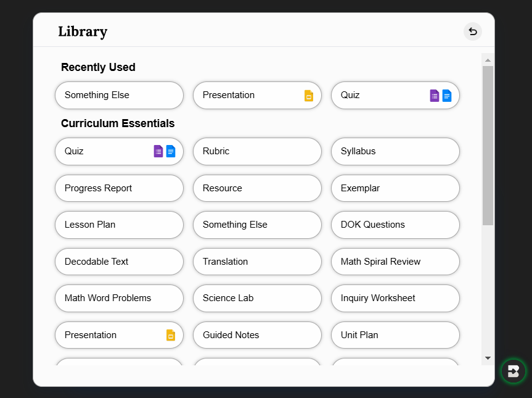532x398 pixels.
Task: Open the Progress Report option
Action: click(x=119, y=188)
